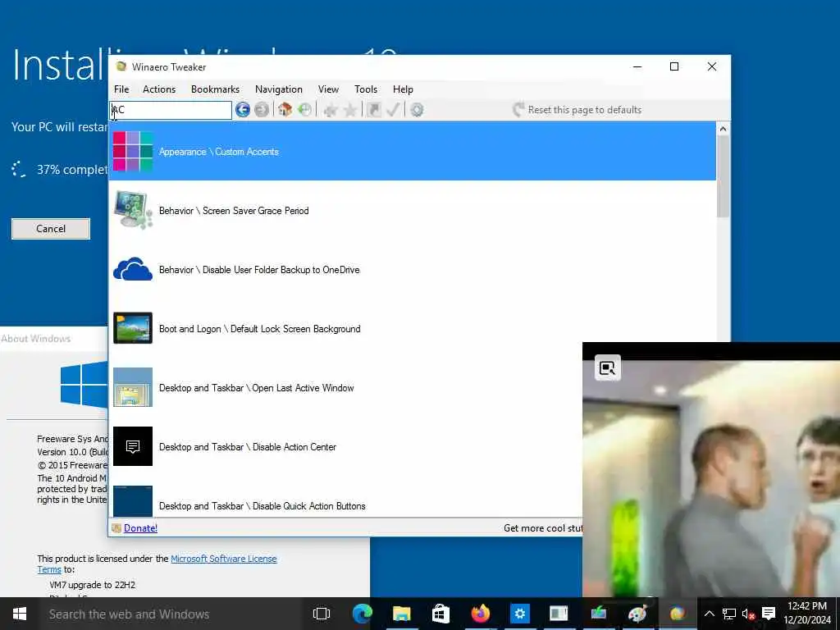Viewport: 840px width, 630px height.
Task: Click the Winaero search input field
Action: point(171,111)
